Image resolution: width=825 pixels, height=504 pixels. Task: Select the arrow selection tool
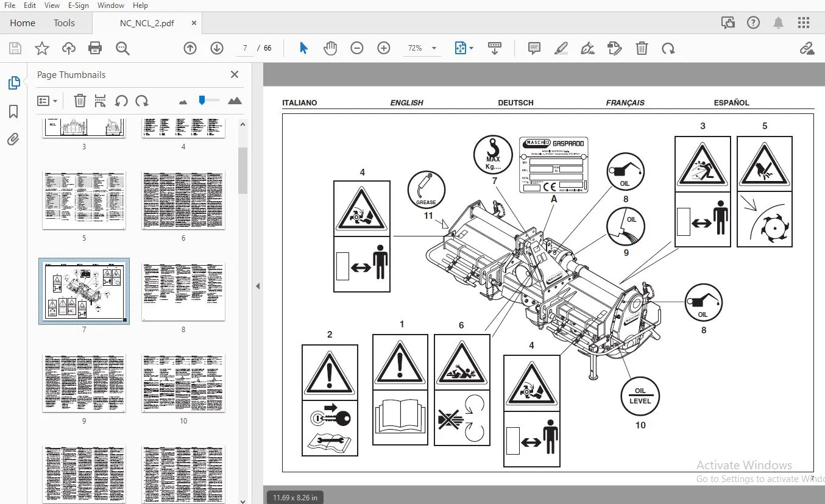click(x=303, y=48)
